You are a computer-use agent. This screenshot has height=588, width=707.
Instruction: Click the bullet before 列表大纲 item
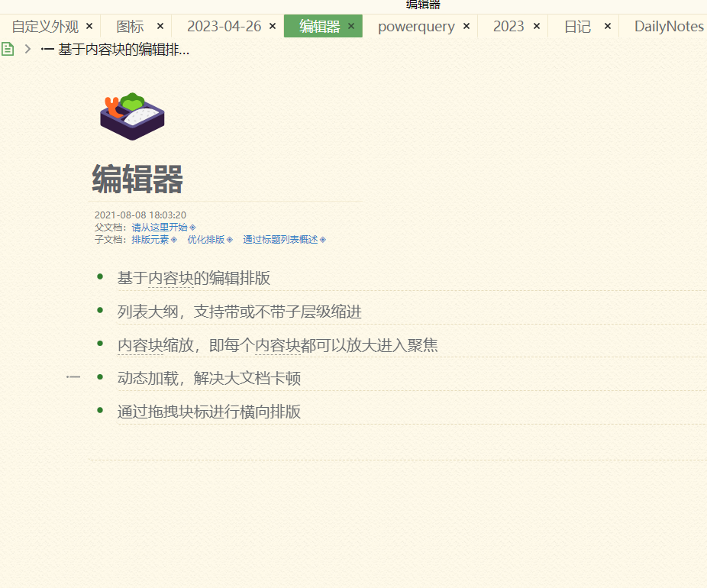(x=100, y=310)
